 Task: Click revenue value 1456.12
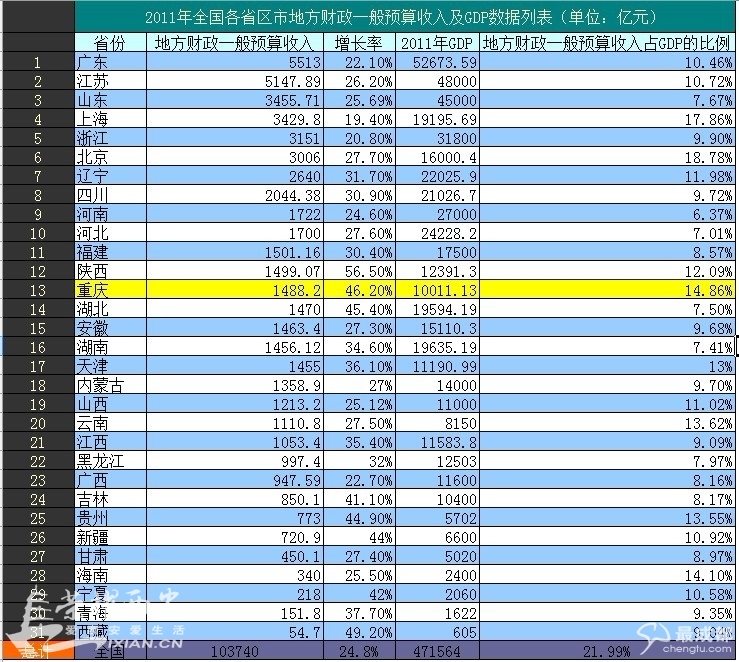235,347
